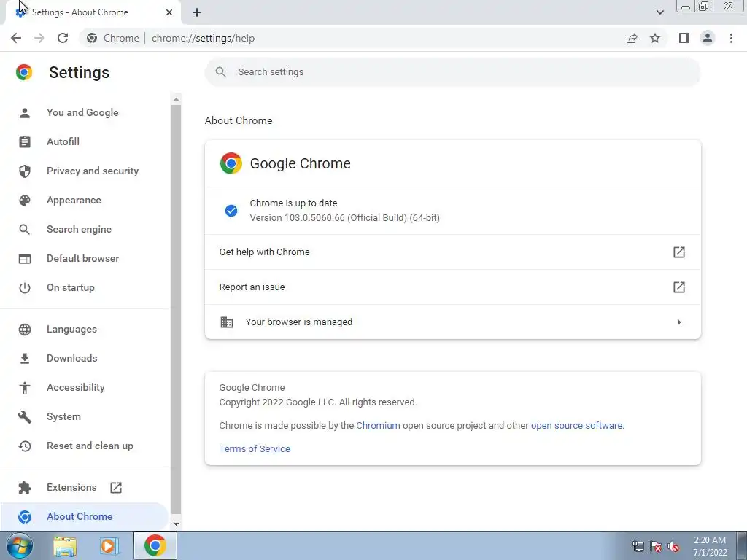Bookmark this tab with star icon

coord(655,38)
